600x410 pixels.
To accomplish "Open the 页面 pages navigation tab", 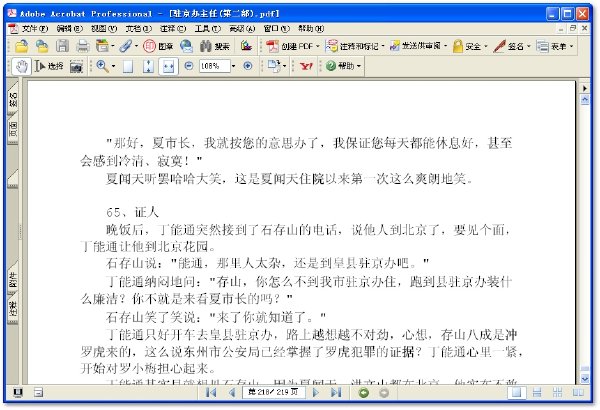I will pos(13,129).
